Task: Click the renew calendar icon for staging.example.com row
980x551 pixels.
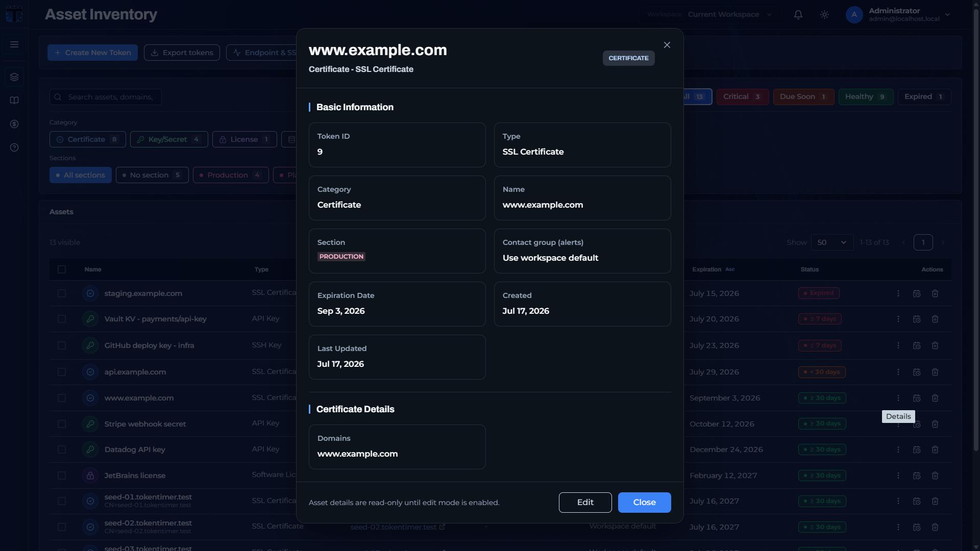Action: pos(917,293)
